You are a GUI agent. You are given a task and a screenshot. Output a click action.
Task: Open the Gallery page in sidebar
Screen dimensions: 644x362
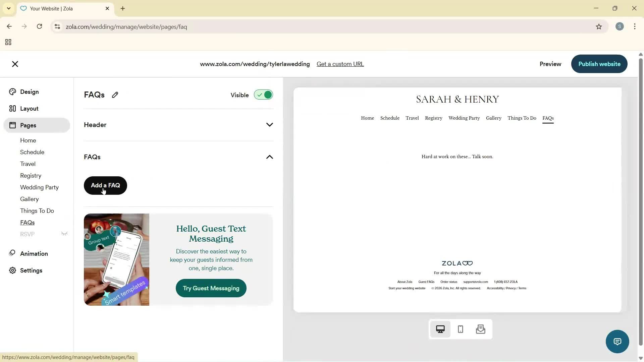click(x=29, y=199)
